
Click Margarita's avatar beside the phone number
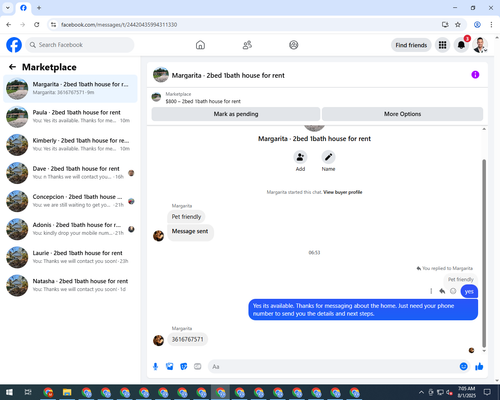coord(158,340)
